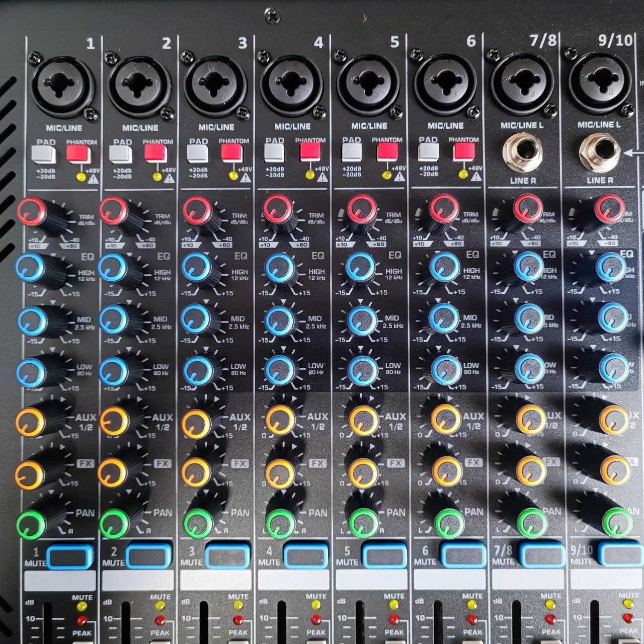The width and height of the screenshot is (644, 644).
Task: Click channel 3 orange AUX 1/2 knob
Action: (x=196, y=424)
